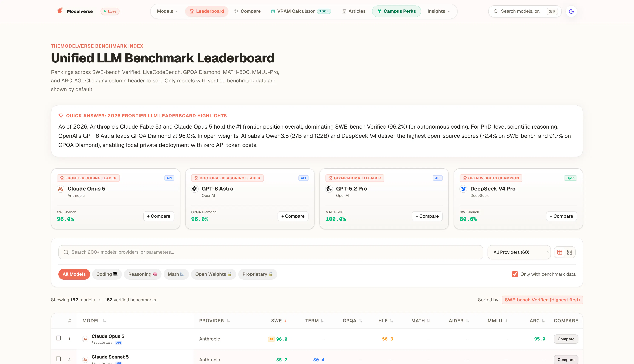Open the All Providers (60) dropdown
The image size is (634, 364).
(x=519, y=252)
